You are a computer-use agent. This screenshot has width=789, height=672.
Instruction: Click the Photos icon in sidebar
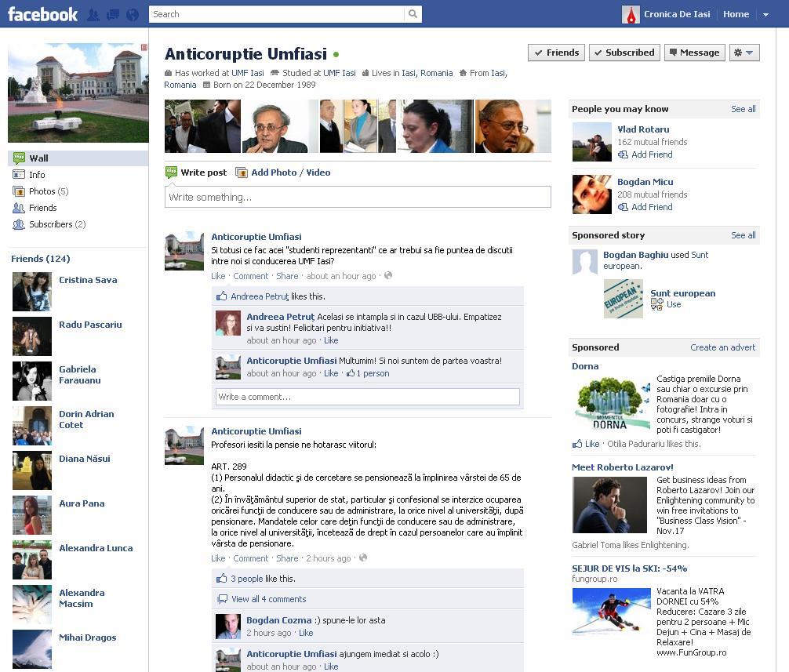(19, 191)
